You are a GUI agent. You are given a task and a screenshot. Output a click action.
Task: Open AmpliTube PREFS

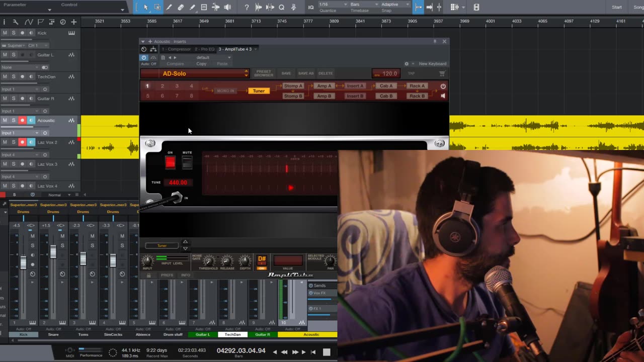click(167, 275)
